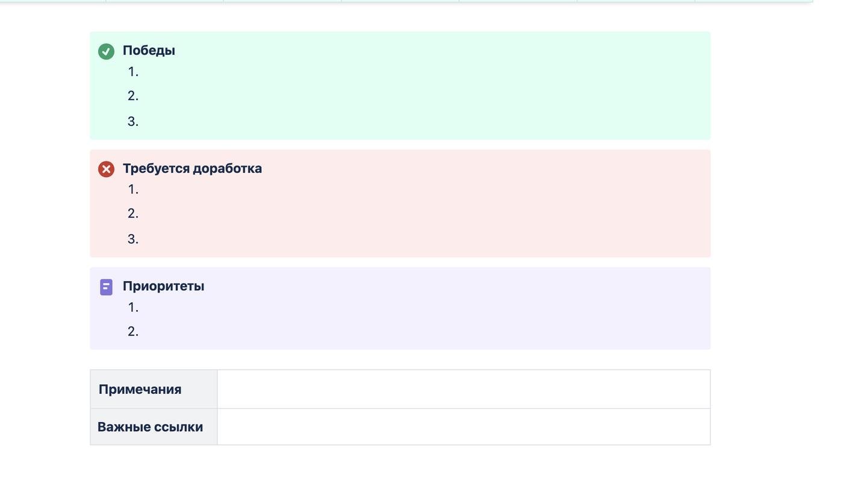Image resolution: width=843 pixels, height=504 pixels.
Task: Click the green checkmark icon beside Победы
Action: (106, 51)
